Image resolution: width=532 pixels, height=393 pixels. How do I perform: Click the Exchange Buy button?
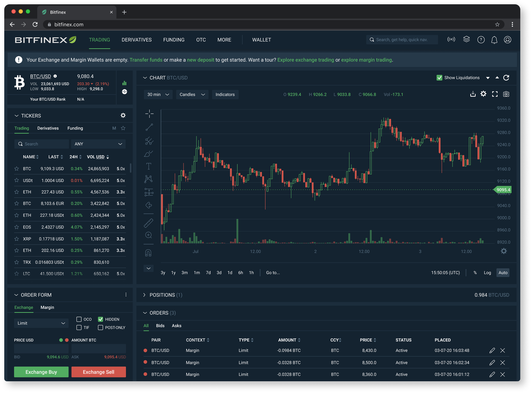click(x=41, y=372)
